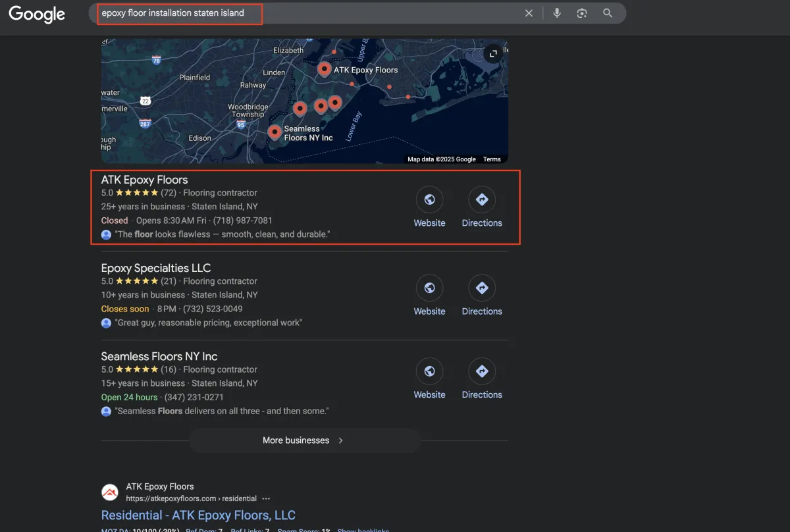Call ATK phone number (718) 987-7081
The image size is (790, 532).
click(242, 221)
